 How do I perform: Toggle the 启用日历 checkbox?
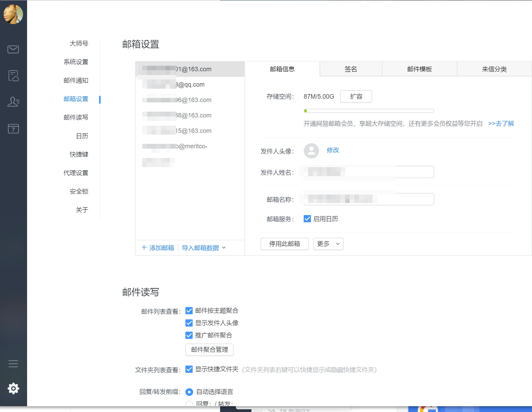tap(307, 219)
